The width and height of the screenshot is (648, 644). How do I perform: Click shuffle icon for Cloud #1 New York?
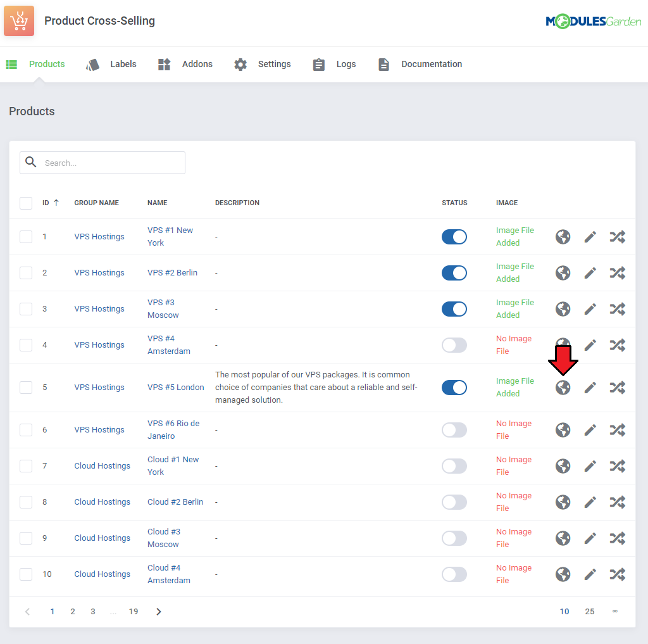pyautogui.click(x=618, y=465)
